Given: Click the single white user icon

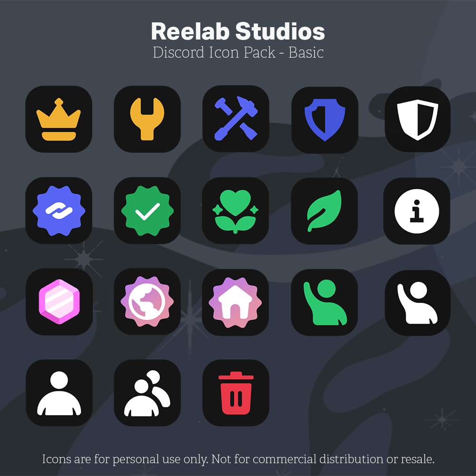Looking at the screenshot, I should tap(59, 393).
